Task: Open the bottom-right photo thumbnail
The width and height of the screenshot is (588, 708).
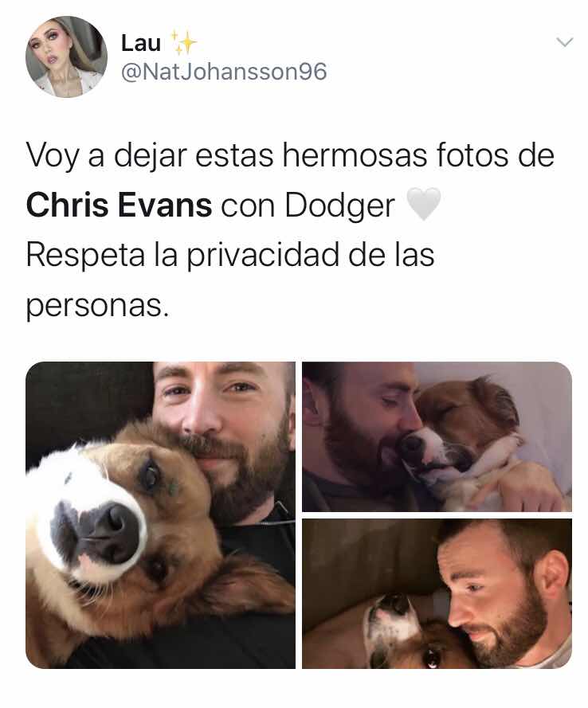Action: [x=437, y=593]
